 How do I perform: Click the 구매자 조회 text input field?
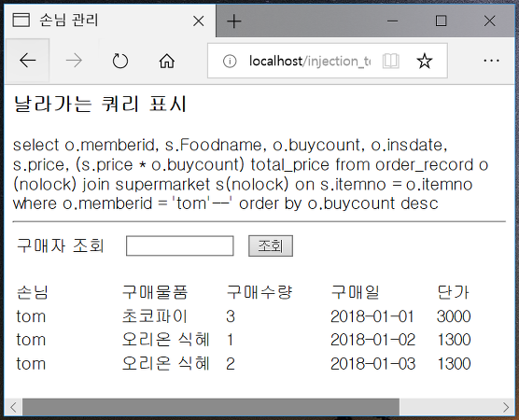[x=180, y=245]
